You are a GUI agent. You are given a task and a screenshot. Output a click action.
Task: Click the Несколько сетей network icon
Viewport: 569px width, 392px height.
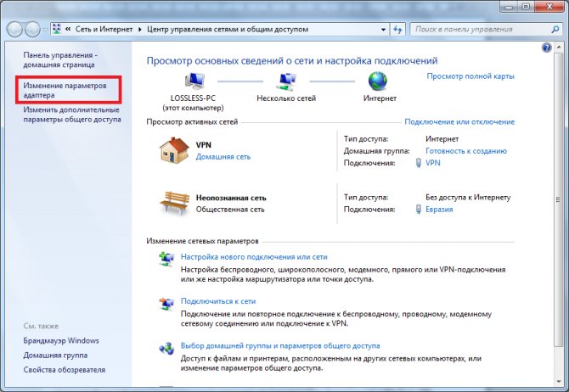click(x=286, y=81)
